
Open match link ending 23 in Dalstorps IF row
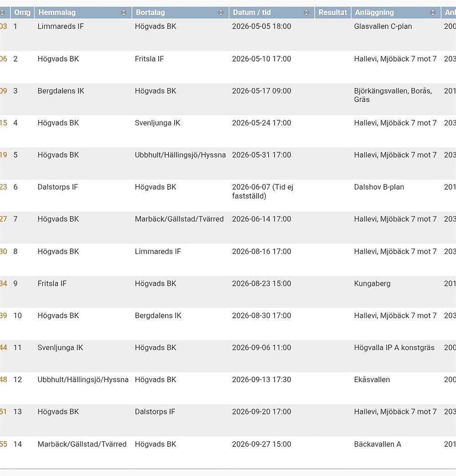[4, 187]
